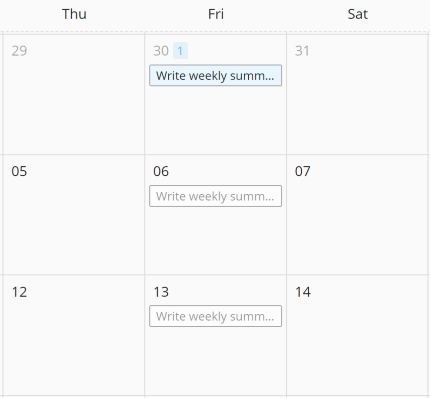Select the date number 05
This screenshot has width=430, height=398.
(x=19, y=171)
